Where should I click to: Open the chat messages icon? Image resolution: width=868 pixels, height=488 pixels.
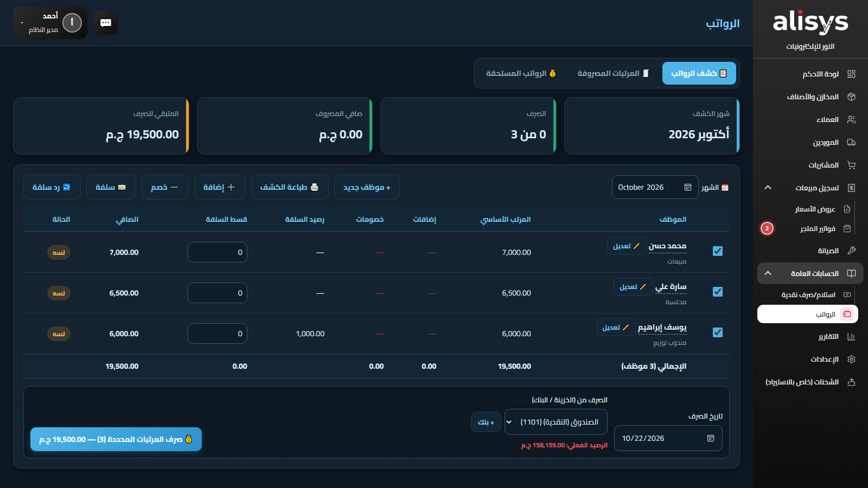click(106, 23)
